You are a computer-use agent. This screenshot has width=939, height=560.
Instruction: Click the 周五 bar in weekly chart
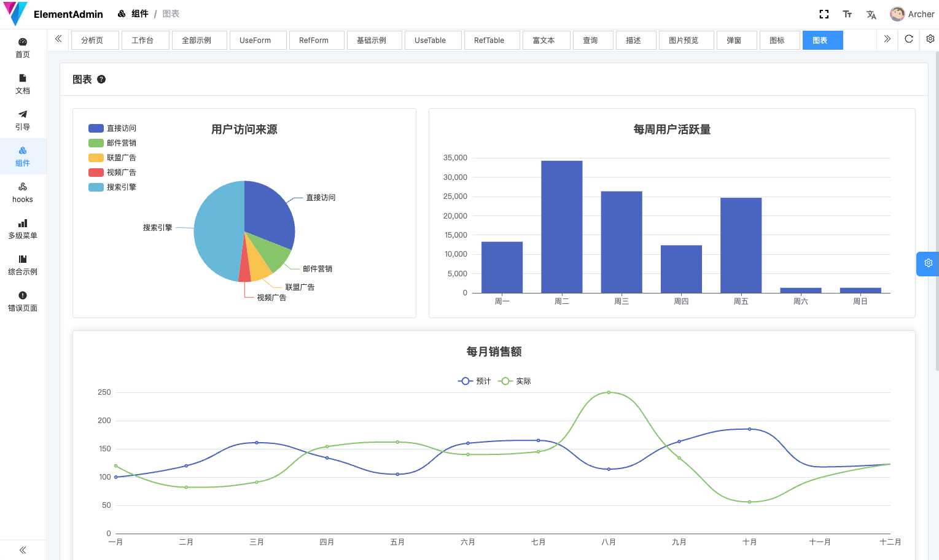(x=741, y=245)
